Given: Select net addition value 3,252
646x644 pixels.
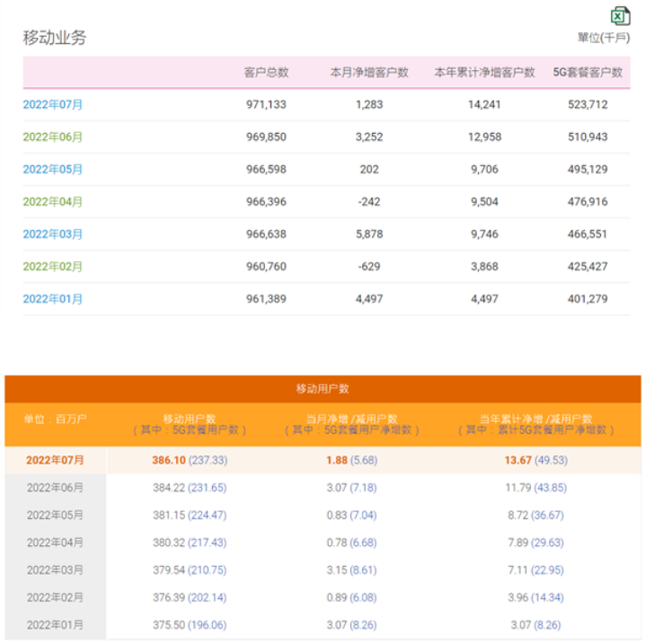Looking at the screenshot, I should (369, 137).
